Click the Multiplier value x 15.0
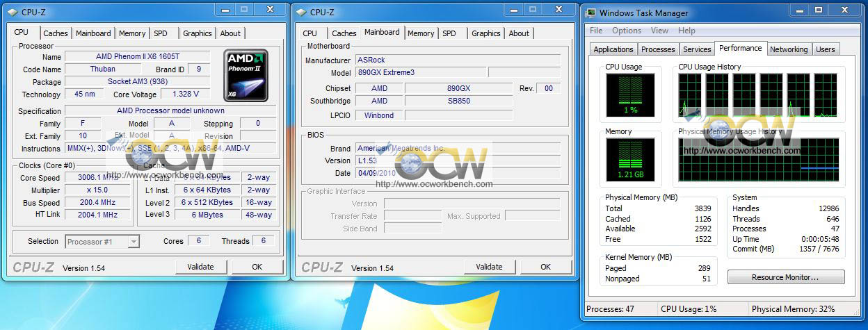This screenshot has width=868, height=330. (x=97, y=190)
